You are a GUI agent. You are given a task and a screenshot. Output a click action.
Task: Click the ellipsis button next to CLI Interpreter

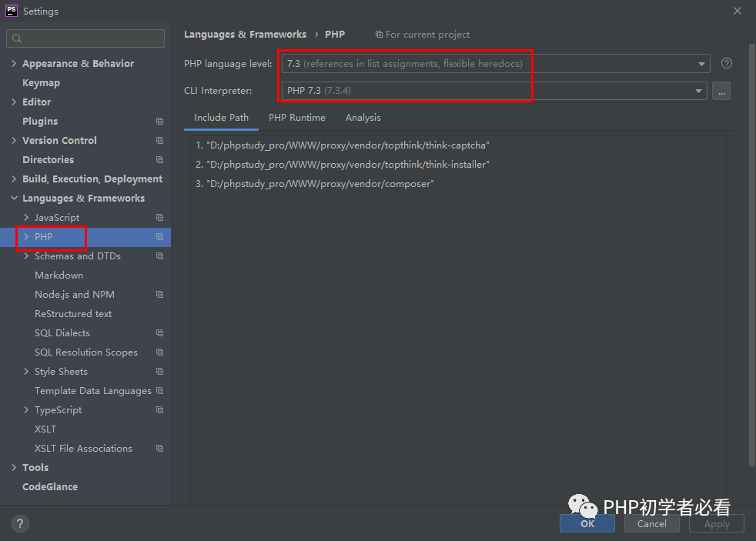point(721,91)
